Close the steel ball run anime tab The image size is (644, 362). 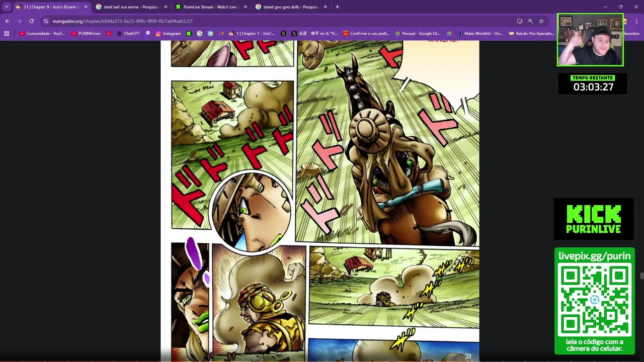tap(166, 7)
